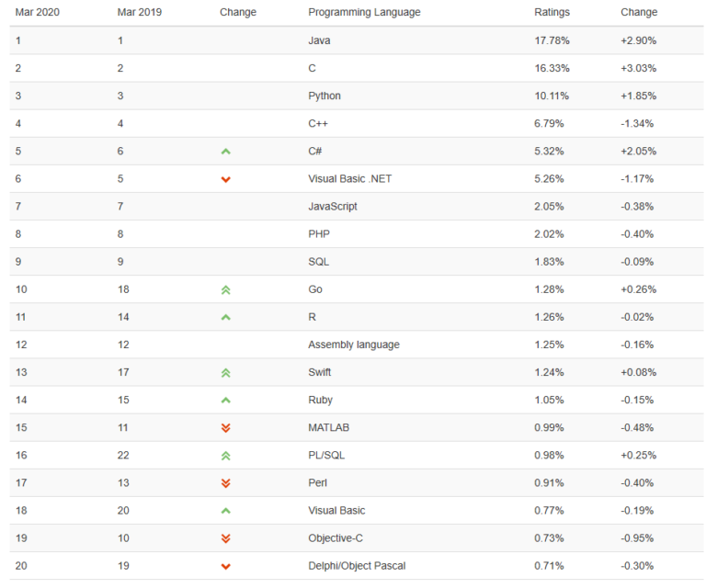Click the green up arrow beside C#
This screenshot has height=588, width=706.
225,152
